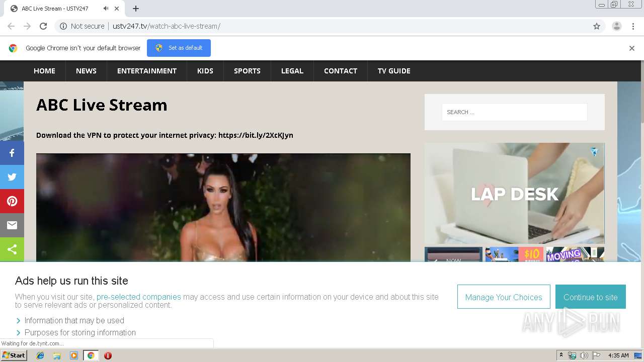Click the video player stream area

(x=223, y=208)
